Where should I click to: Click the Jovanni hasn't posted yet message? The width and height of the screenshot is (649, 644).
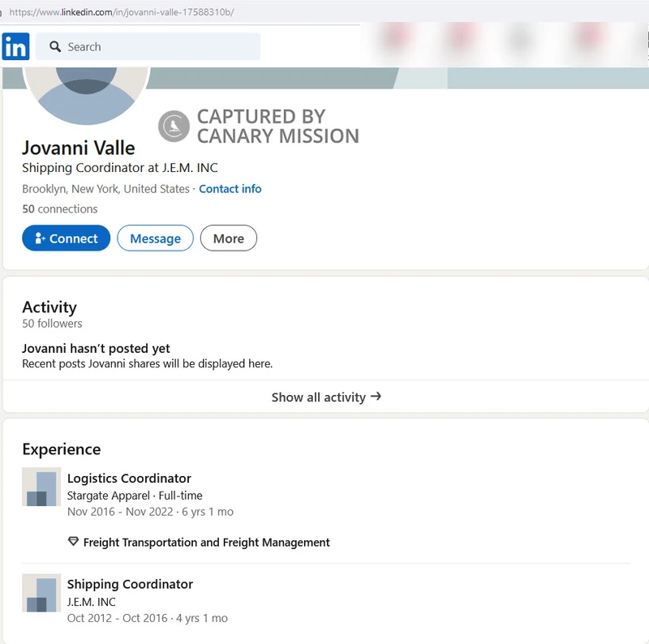[x=96, y=349]
